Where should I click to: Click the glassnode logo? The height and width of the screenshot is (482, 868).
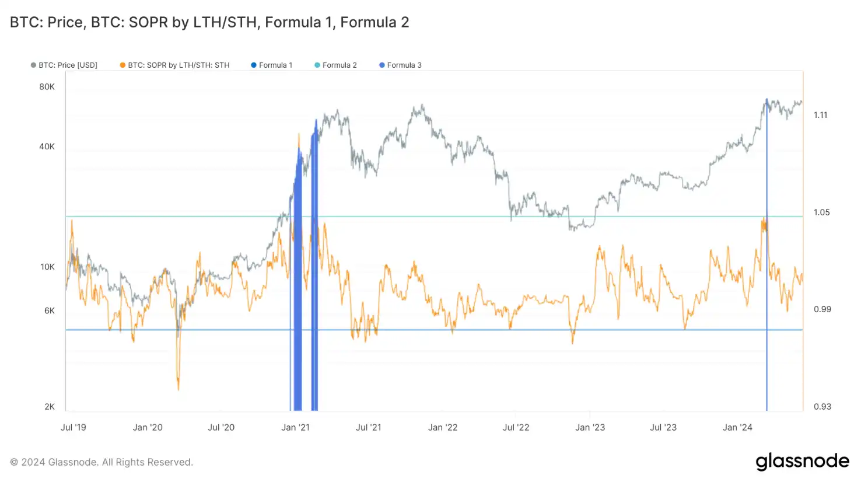(x=803, y=462)
